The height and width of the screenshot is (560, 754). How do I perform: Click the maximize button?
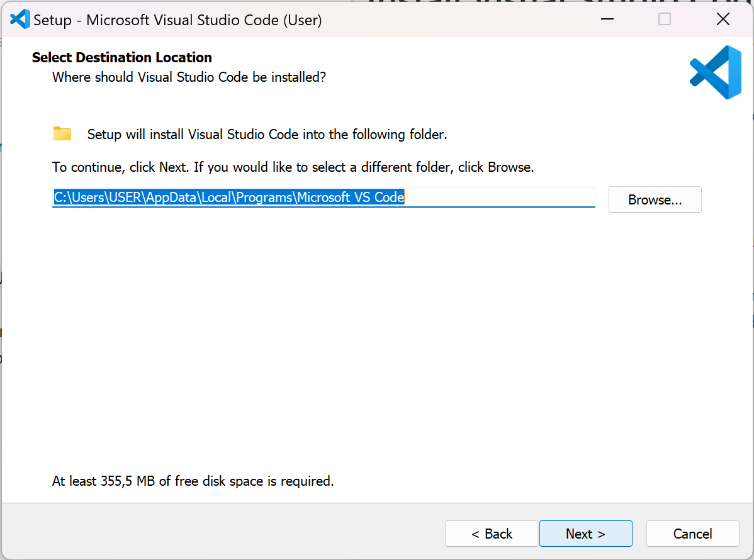(664, 19)
